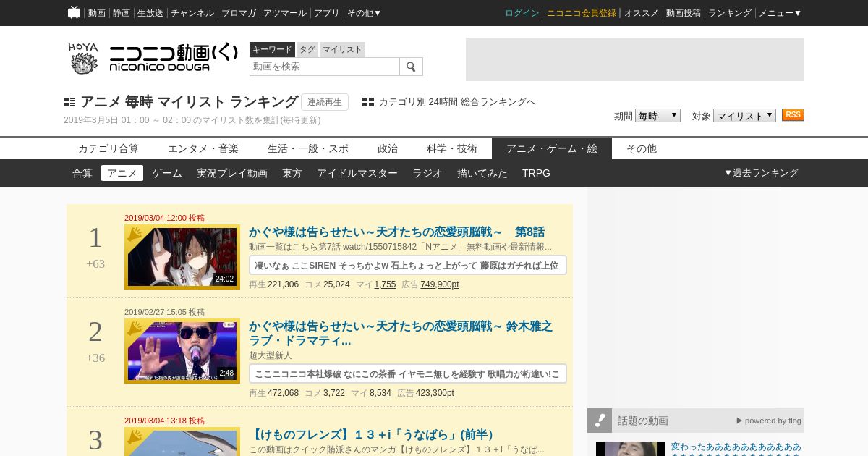Click ad points 749,900pt
The height and width of the screenshot is (456, 868).
tap(440, 284)
